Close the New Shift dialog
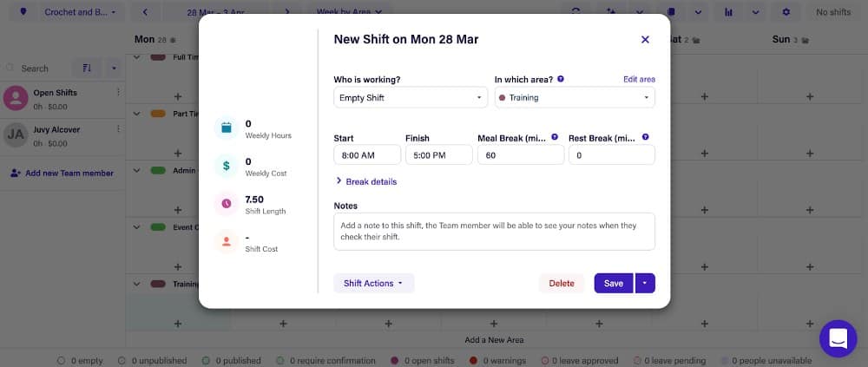 645,39
